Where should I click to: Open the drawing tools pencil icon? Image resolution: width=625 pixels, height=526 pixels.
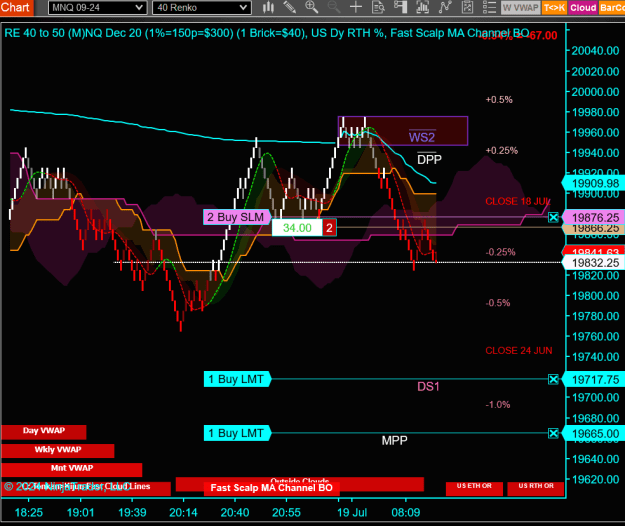[289, 7]
